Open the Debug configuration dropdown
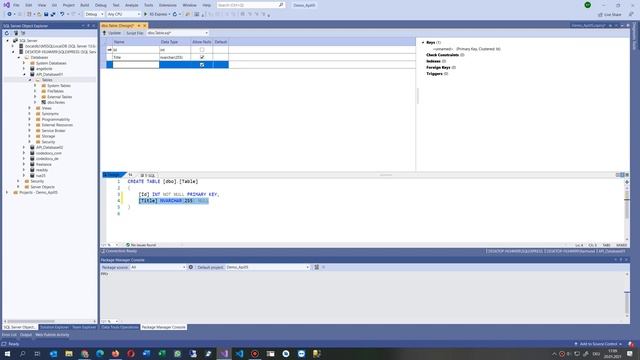Image resolution: width=640 pixels, height=360 pixels. (x=94, y=14)
